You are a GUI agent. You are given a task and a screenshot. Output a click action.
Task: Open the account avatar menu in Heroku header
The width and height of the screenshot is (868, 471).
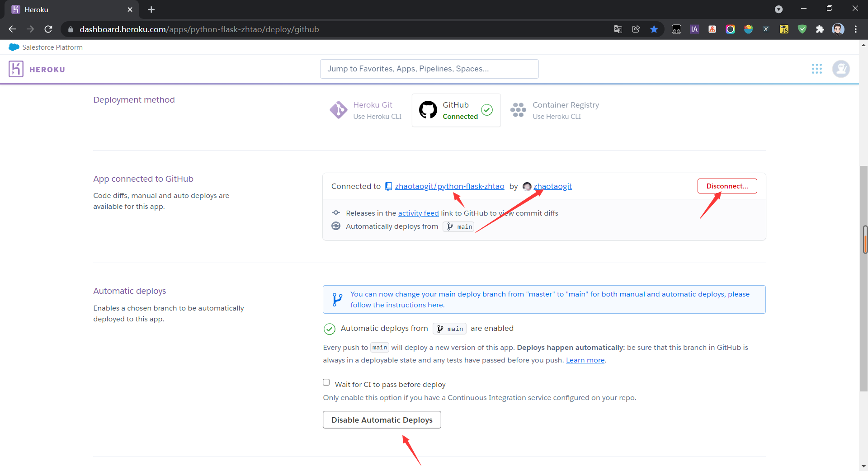point(841,69)
